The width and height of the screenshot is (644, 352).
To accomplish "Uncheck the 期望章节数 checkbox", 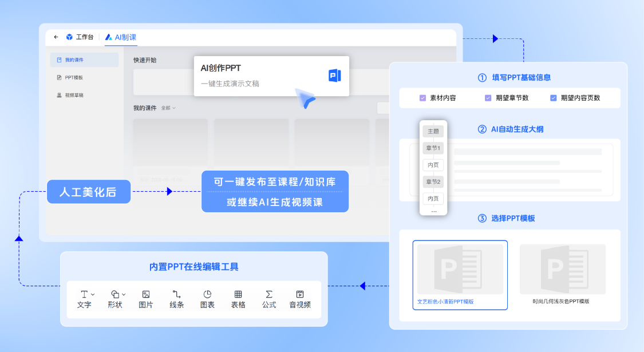I will point(488,98).
